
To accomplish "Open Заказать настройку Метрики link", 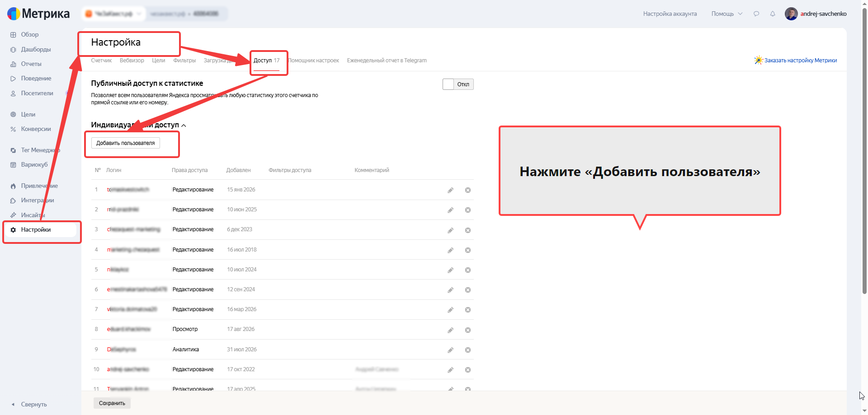I will tap(796, 61).
